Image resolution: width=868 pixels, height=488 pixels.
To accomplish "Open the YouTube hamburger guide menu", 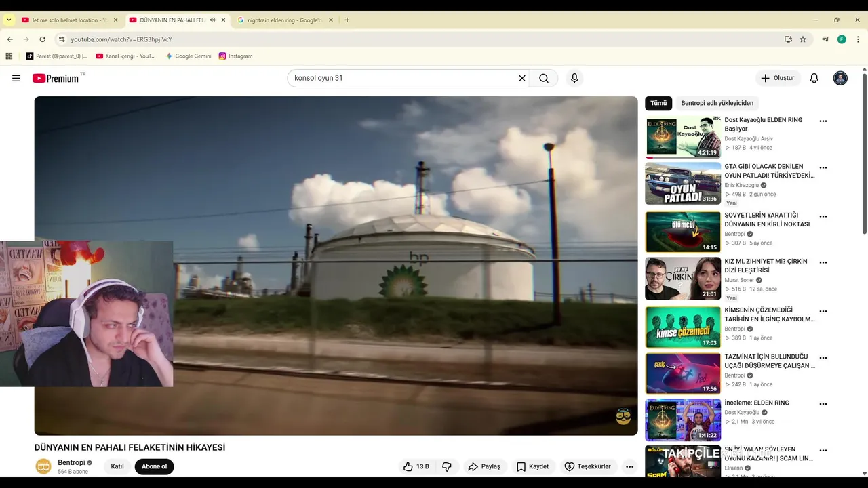I will click(x=16, y=78).
